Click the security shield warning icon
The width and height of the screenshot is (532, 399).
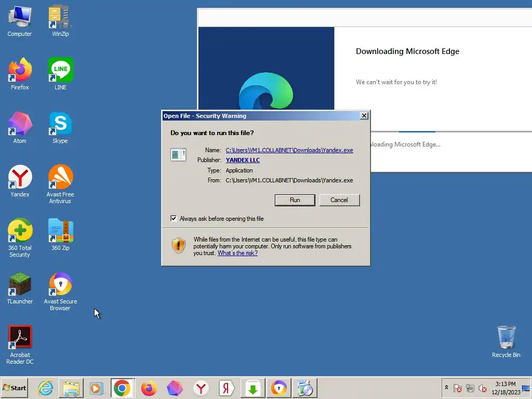(x=179, y=246)
